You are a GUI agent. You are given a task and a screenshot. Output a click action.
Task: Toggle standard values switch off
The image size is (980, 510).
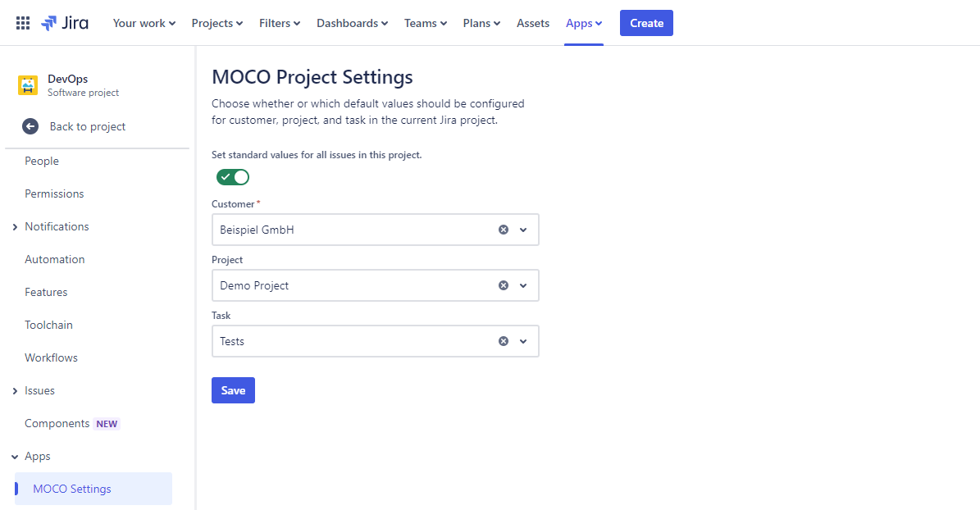tap(233, 177)
